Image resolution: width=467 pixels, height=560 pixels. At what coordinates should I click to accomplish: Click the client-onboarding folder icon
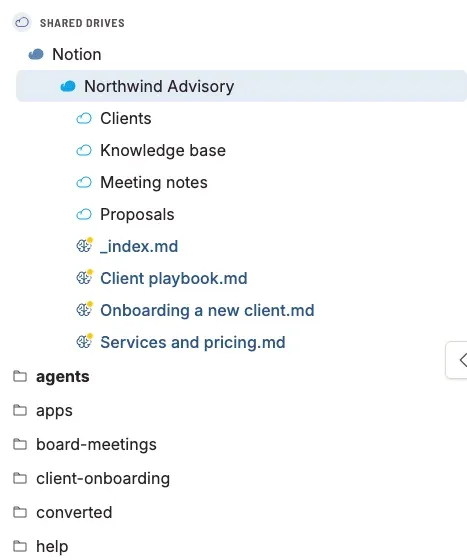pyautogui.click(x=20, y=478)
